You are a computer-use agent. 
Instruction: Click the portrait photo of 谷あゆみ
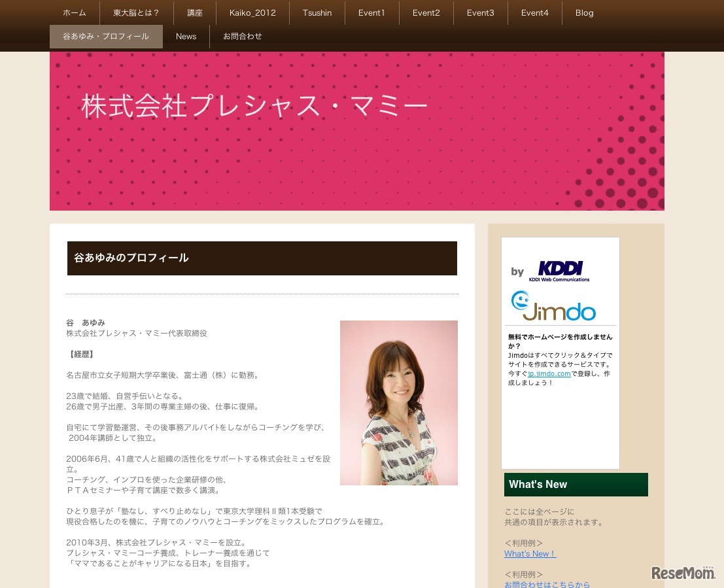[x=398, y=402]
